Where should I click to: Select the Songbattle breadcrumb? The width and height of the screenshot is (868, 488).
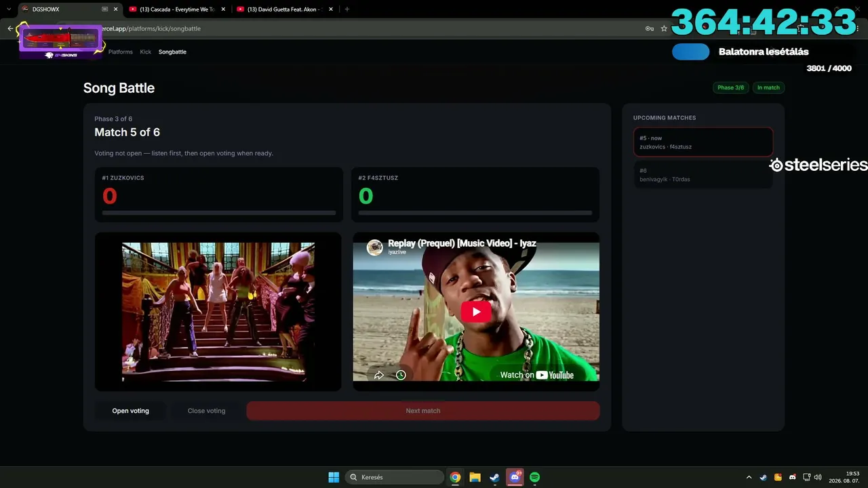pyautogui.click(x=172, y=52)
